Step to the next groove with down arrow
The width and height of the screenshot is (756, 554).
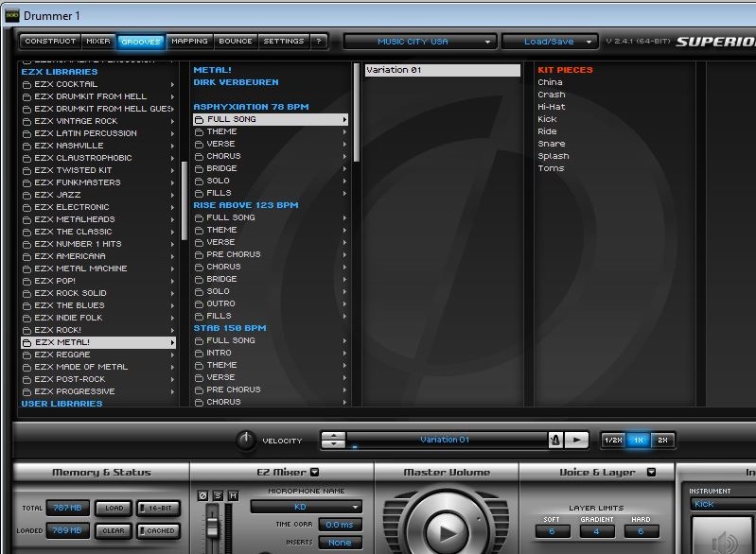pos(333,443)
